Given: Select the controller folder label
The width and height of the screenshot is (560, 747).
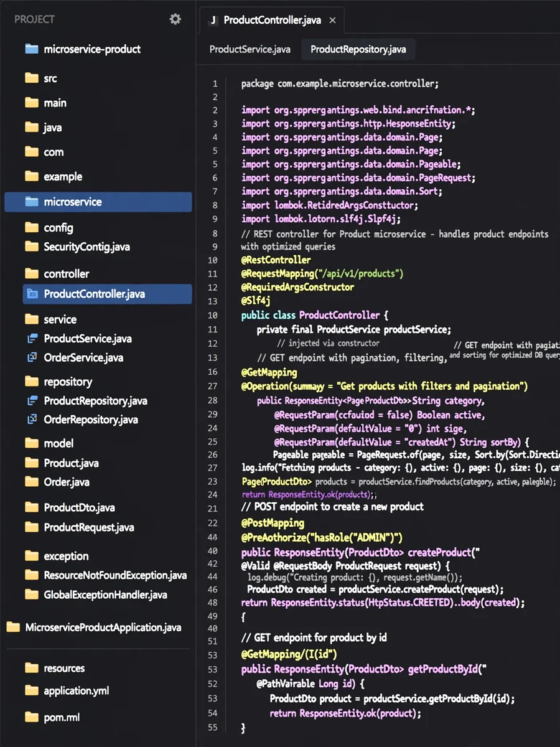Looking at the screenshot, I should click(66, 274).
